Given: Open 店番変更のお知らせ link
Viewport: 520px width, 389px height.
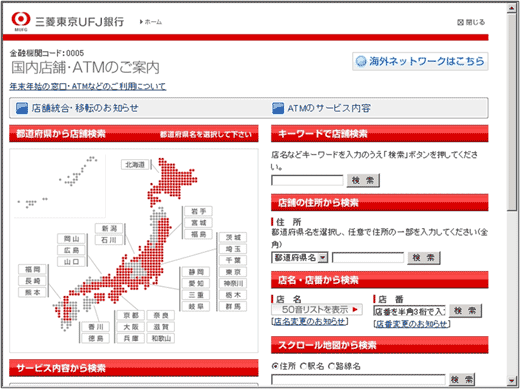Looking at the screenshot, I should pyautogui.click(x=412, y=324).
